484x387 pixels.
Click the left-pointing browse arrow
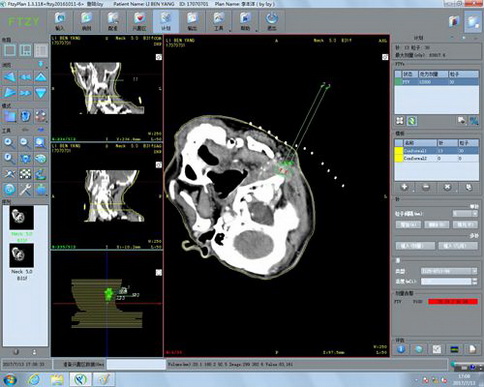[x=10, y=78]
